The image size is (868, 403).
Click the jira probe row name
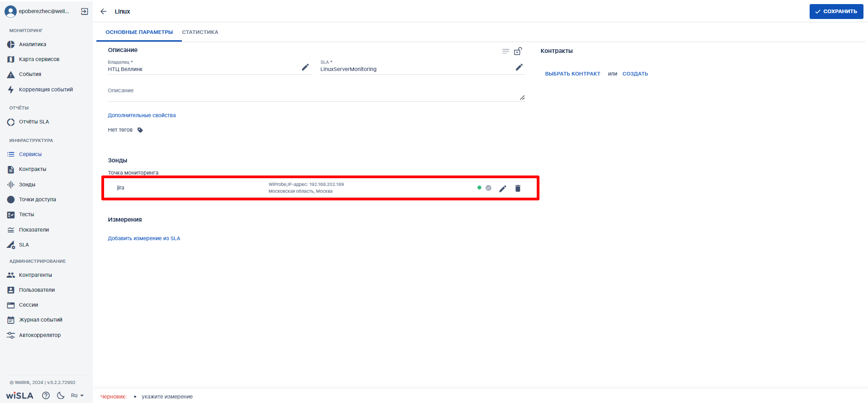(120, 188)
